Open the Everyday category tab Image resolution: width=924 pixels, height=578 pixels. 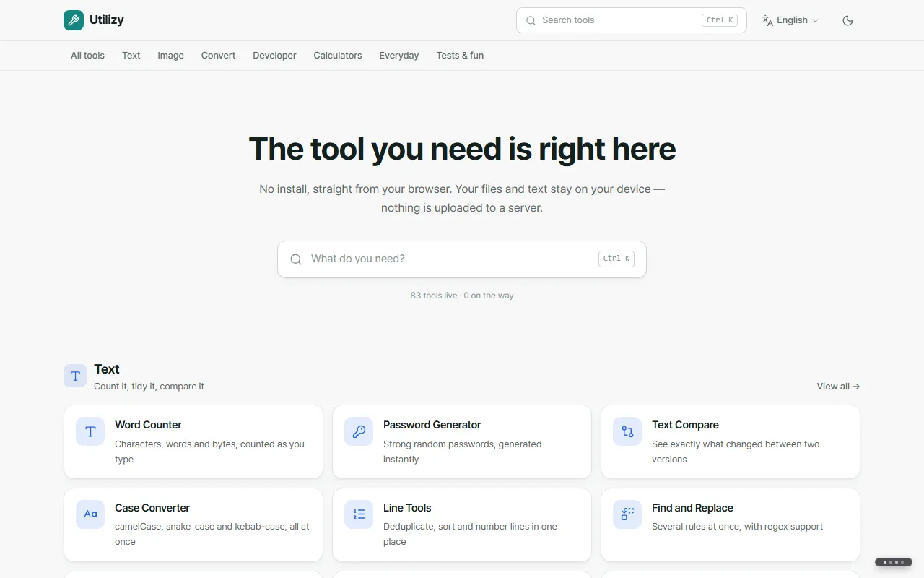pos(399,56)
